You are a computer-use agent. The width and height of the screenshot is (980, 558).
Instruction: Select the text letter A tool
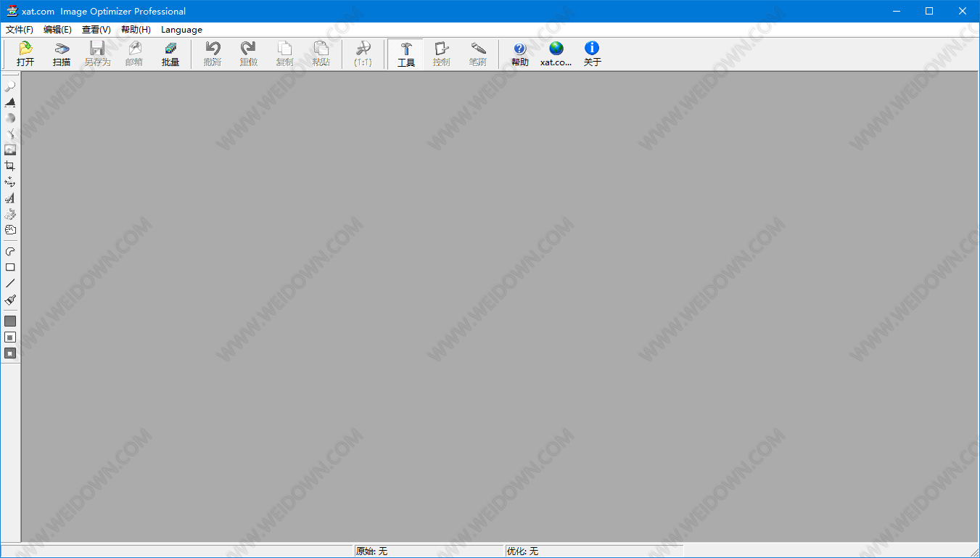pos(10,198)
